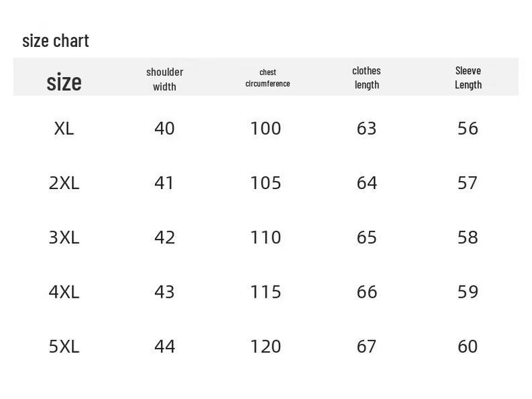Click the XL size row label
This screenshot has height=399, width=532.
point(64,128)
